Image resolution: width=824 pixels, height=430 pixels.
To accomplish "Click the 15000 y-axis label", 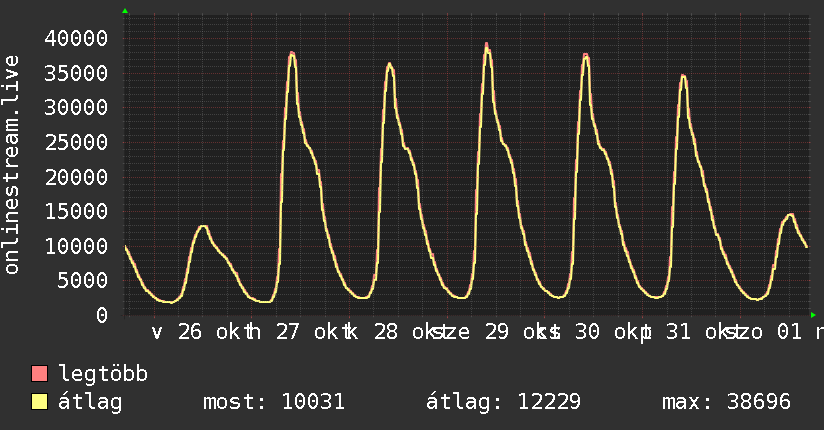I will [76, 211].
